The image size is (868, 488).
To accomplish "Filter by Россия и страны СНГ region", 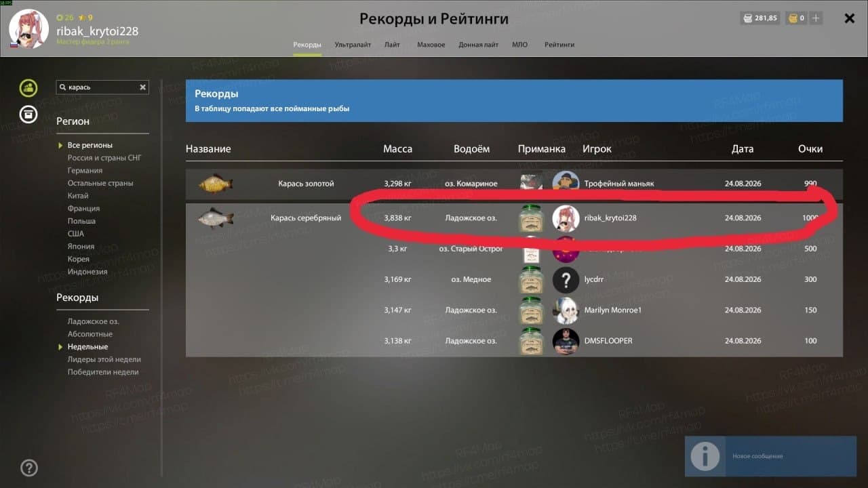I will tap(104, 158).
